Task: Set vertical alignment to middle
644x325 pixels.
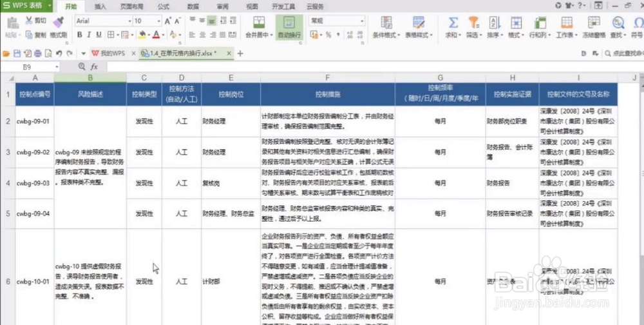Action: (x=202, y=21)
